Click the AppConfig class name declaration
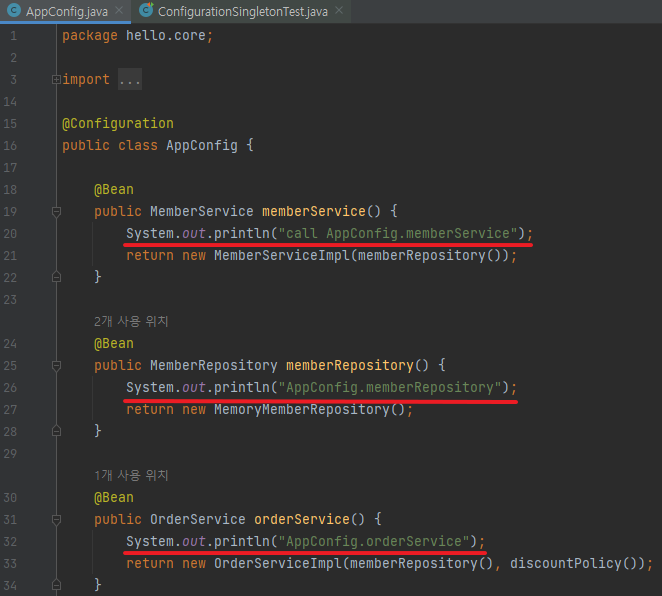This screenshot has width=662, height=596. point(202,146)
